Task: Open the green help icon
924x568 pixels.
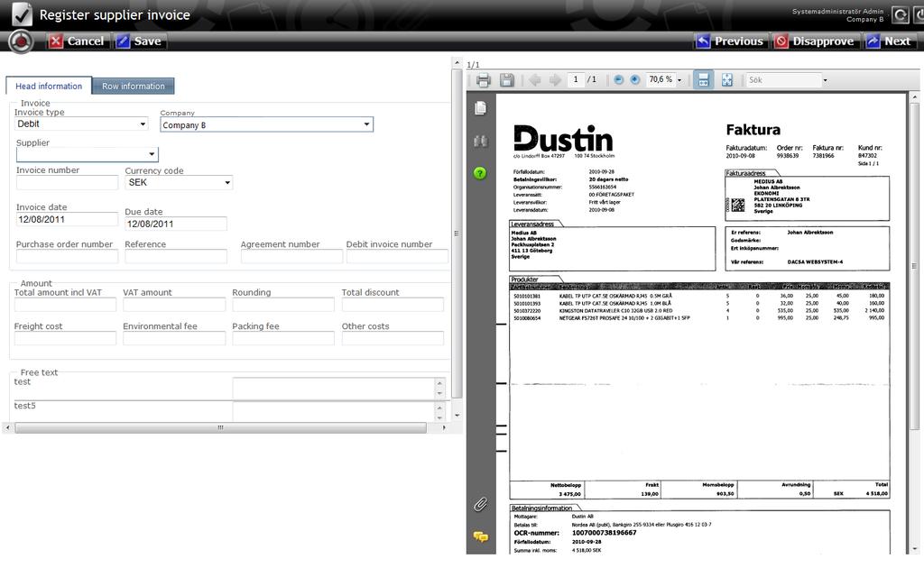Action: tap(480, 173)
